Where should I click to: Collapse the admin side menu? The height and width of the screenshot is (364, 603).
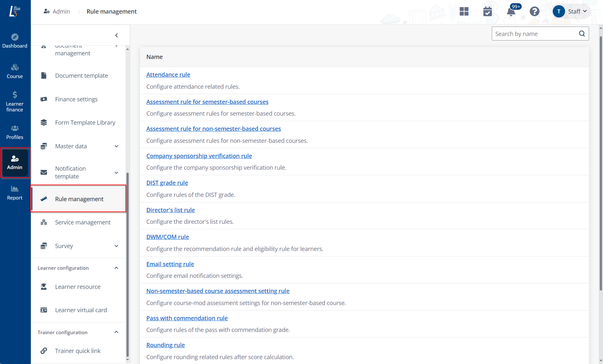(116, 35)
